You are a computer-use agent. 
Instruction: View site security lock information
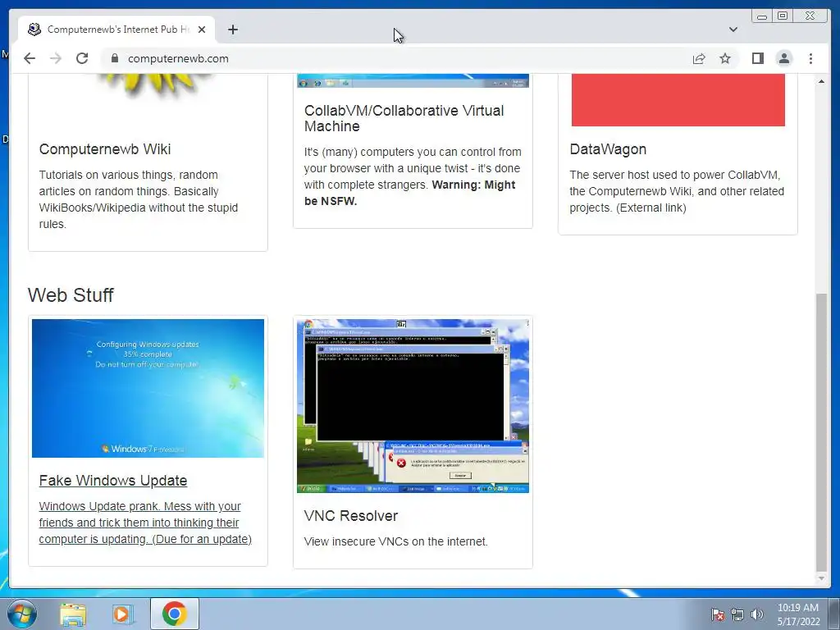(x=114, y=58)
